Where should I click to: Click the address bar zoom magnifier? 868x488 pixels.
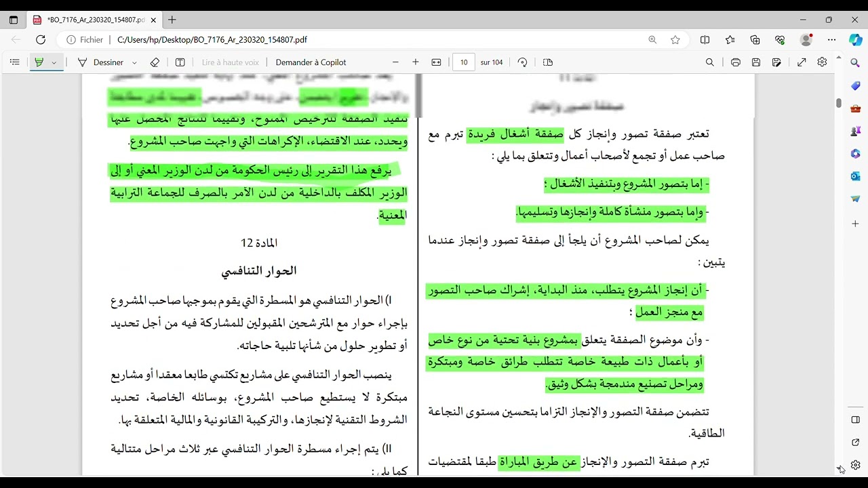coord(652,40)
